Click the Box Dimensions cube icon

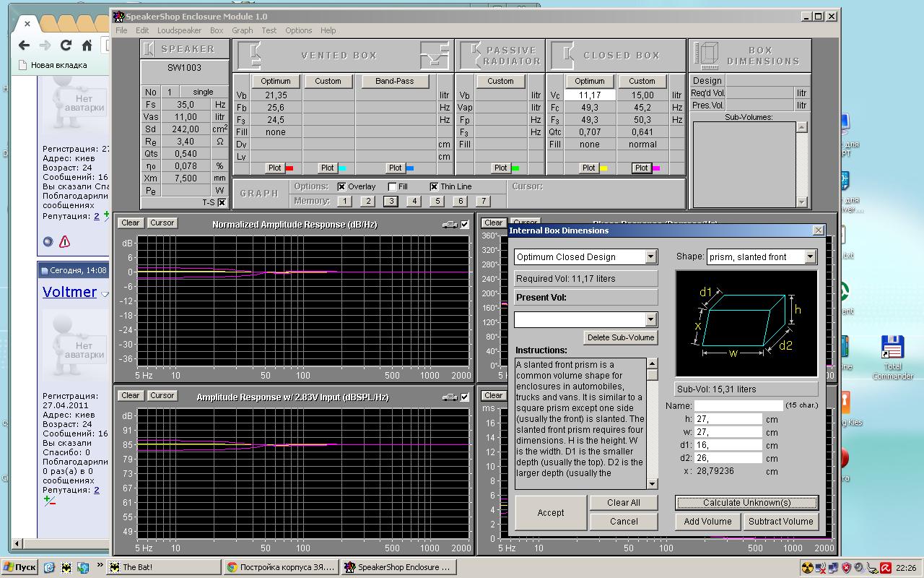click(707, 55)
